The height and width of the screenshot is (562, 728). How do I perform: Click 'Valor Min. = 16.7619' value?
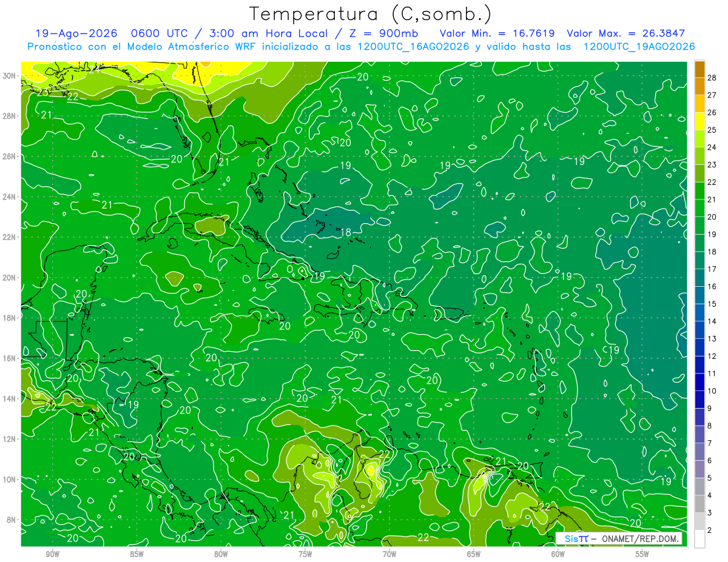click(497, 33)
